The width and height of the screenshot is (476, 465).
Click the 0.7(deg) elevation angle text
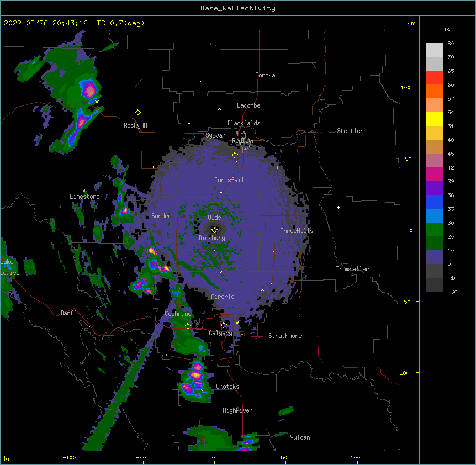pos(127,23)
